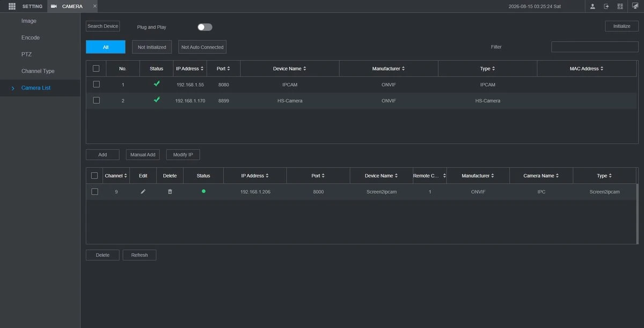Focus the Filter text field
The image size is (644, 328).
point(595,47)
